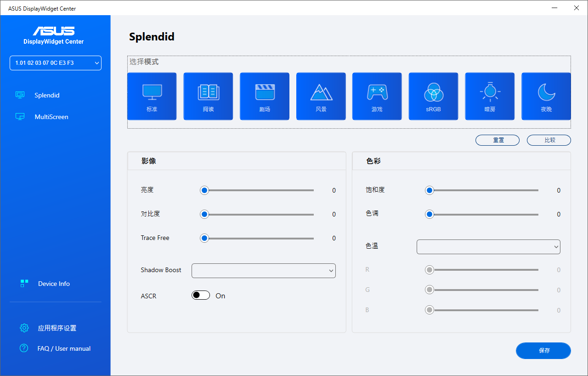Select the sRGB mode icon

point(433,96)
